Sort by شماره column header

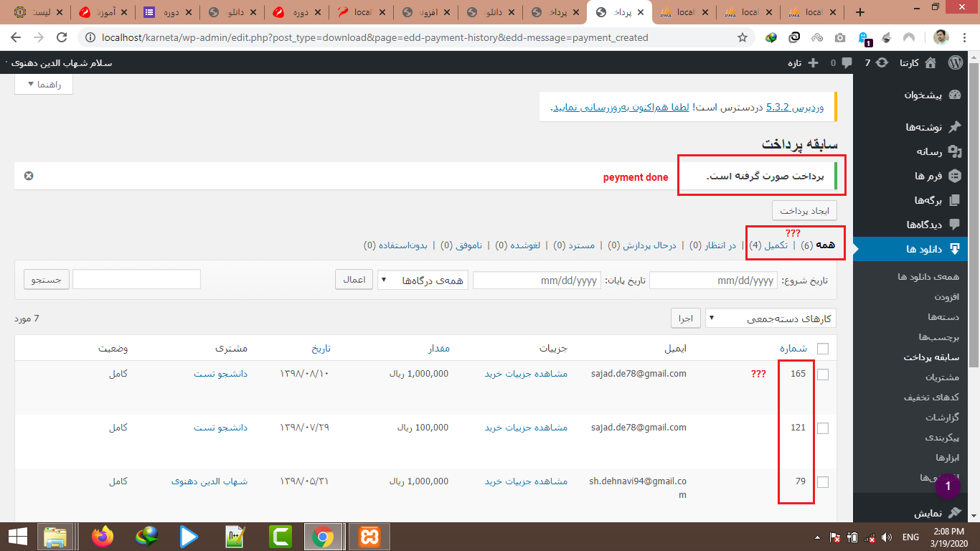pyautogui.click(x=793, y=349)
